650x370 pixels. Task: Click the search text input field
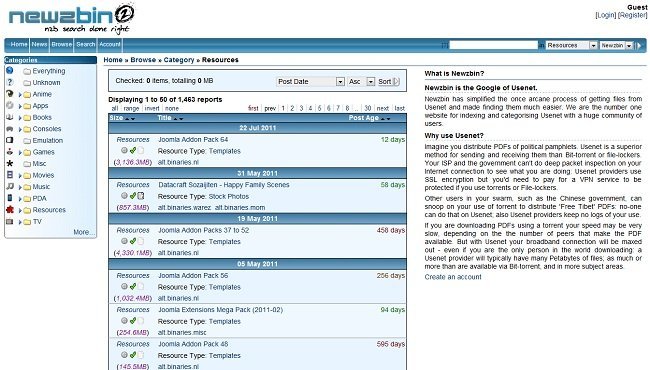pyautogui.click(x=493, y=45)
